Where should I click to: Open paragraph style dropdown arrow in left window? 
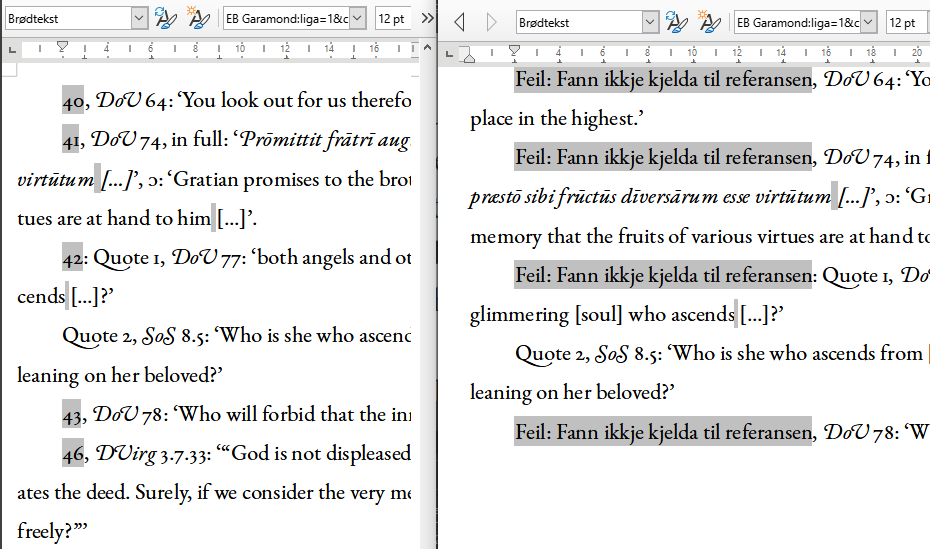(x=138, y=19)
